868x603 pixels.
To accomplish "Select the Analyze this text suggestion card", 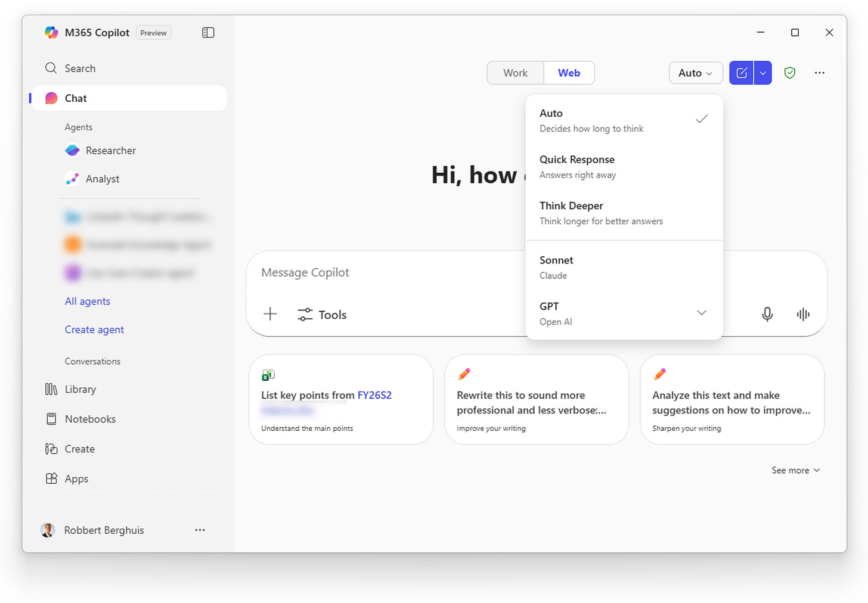I will [x=732, y=399].
